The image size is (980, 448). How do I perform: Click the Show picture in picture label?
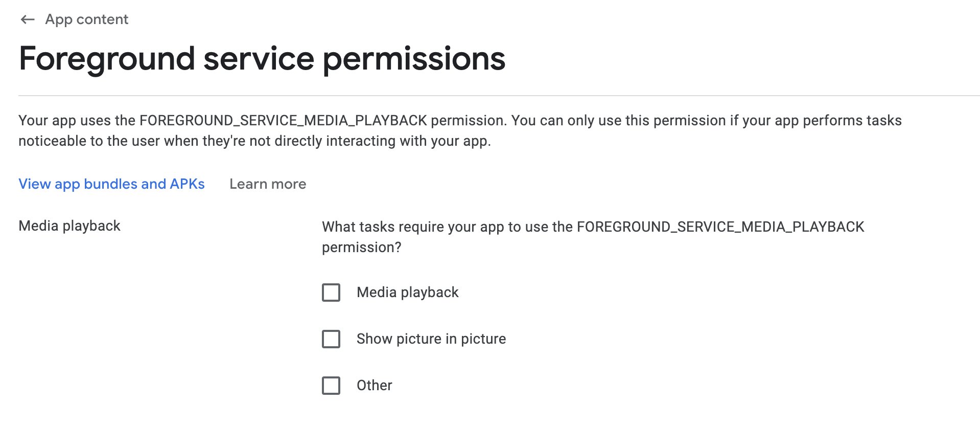pyautogui.click(x=431, y=339)
